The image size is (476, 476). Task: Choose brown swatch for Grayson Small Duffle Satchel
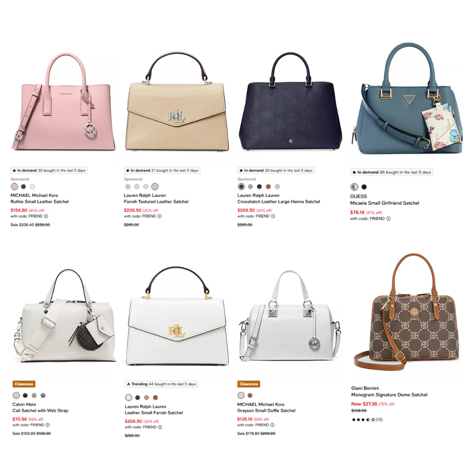(250, 396)
